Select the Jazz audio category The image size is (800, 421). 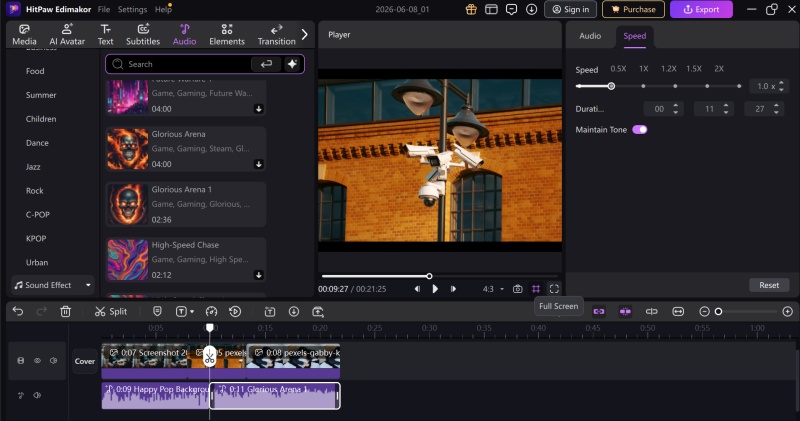33,167
